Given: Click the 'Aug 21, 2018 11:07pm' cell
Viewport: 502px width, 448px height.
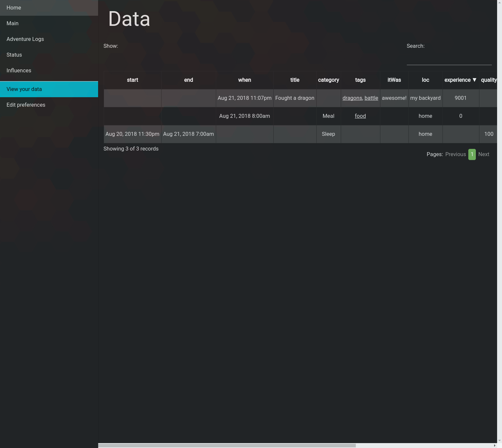Looking at the screenshot, I should click(x=245, y=98).
